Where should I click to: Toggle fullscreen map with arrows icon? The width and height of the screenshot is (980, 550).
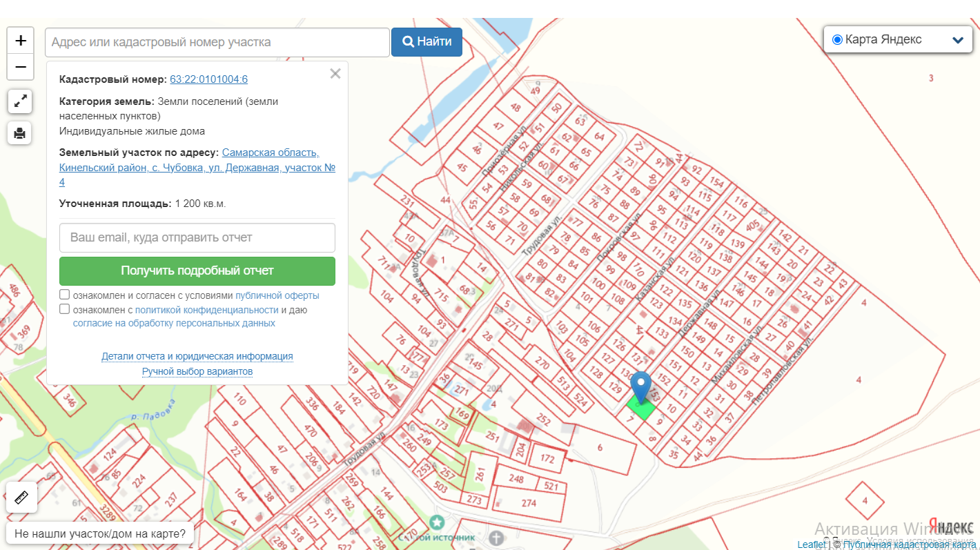(x=20, y=101)
